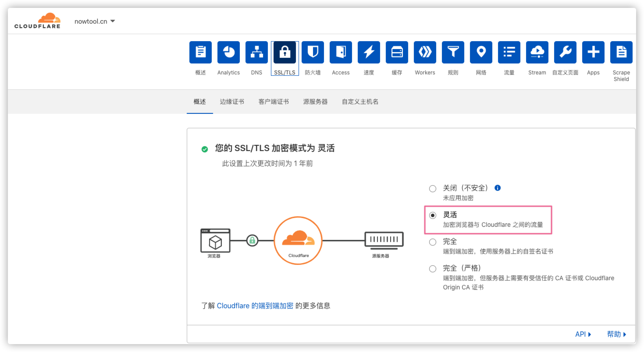Open the Workers icon
This screenshot has height=352, width=644.
[425, 52]
